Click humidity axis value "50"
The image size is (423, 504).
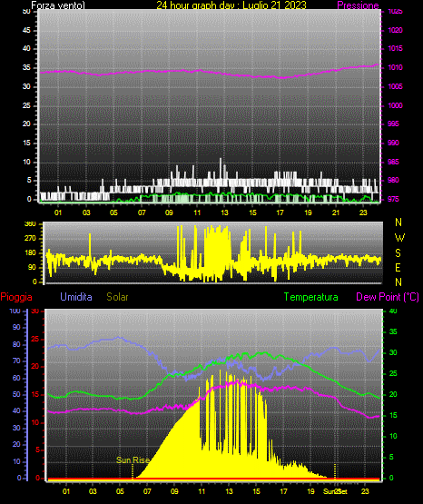coord(16,394)
